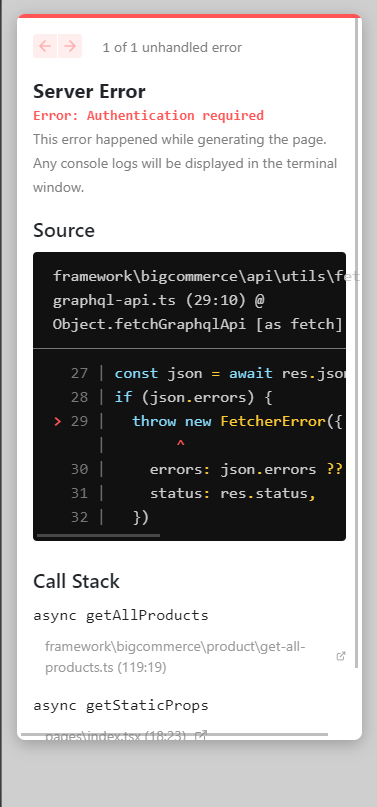Click the horizontal scrollbar in source code block
Viewport: 377px width, 807px height.
98,535
